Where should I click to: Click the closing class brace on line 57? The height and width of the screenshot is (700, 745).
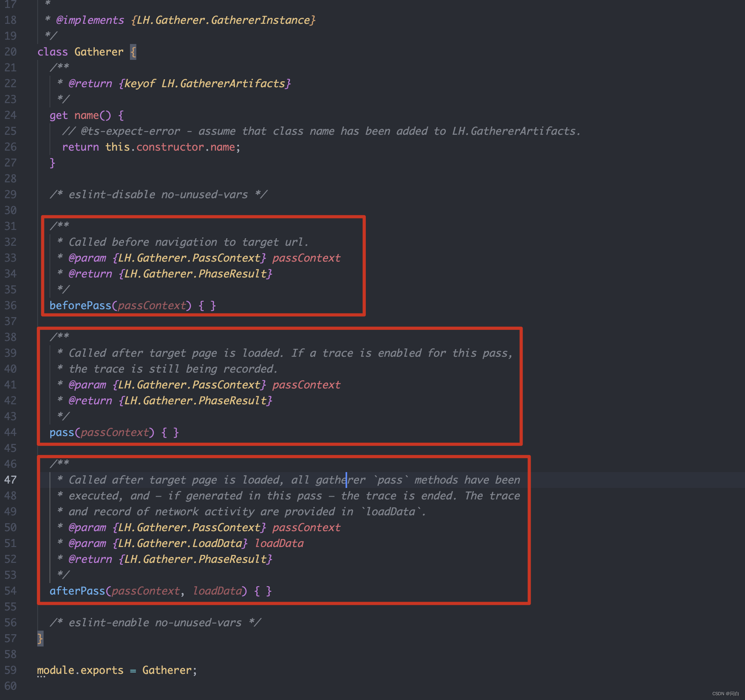pyautogui.click(x=40, y=639)
